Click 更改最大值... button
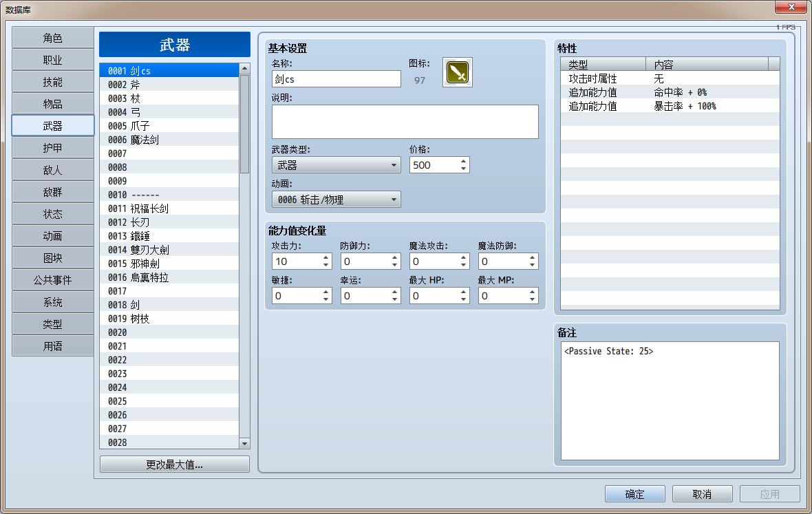Viewport: 812px width, 514px height. click(175, 464)
